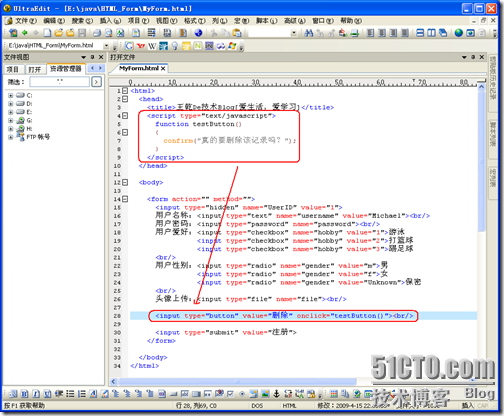Viewport: 504px width, 416px height.
Task: Open the 帮助 menu
Action: pos(351,21)
